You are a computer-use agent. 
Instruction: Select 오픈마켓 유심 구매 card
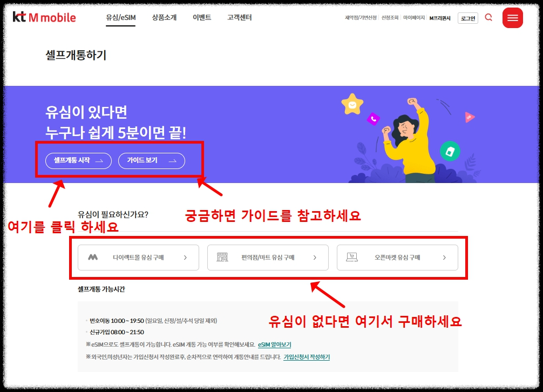397,258
